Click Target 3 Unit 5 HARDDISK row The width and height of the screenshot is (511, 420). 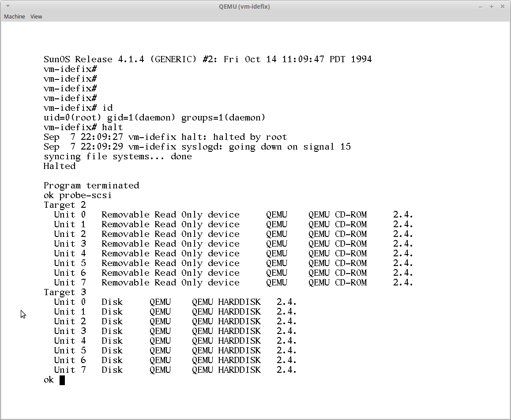(x=175, y=351)
